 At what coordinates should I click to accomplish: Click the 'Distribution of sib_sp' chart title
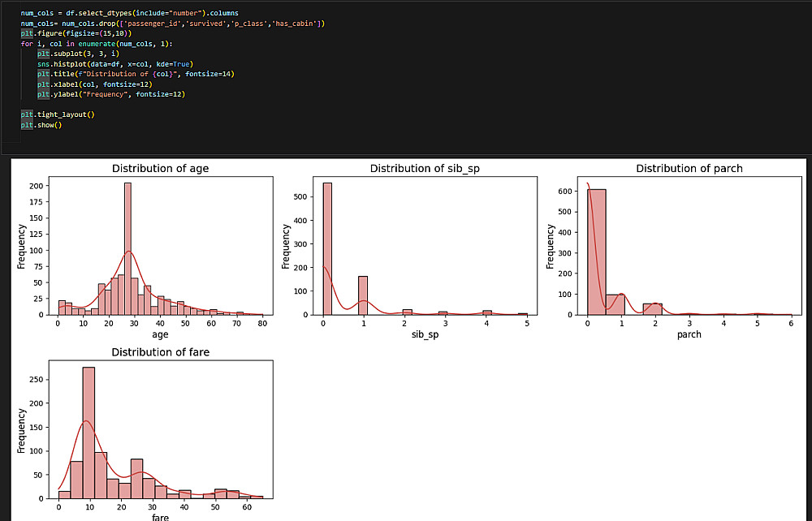tap(425, 169)
